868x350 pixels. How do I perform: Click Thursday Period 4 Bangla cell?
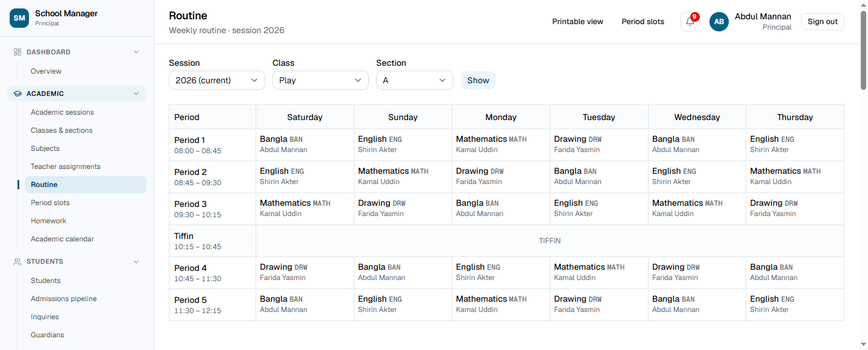(x=795, y=273)
